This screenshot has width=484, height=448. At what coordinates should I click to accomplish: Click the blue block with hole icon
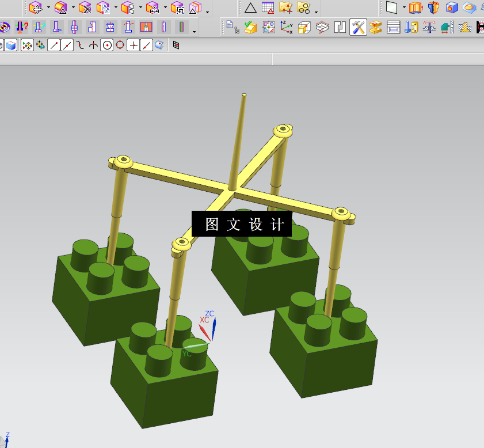(x=452, y=7)
